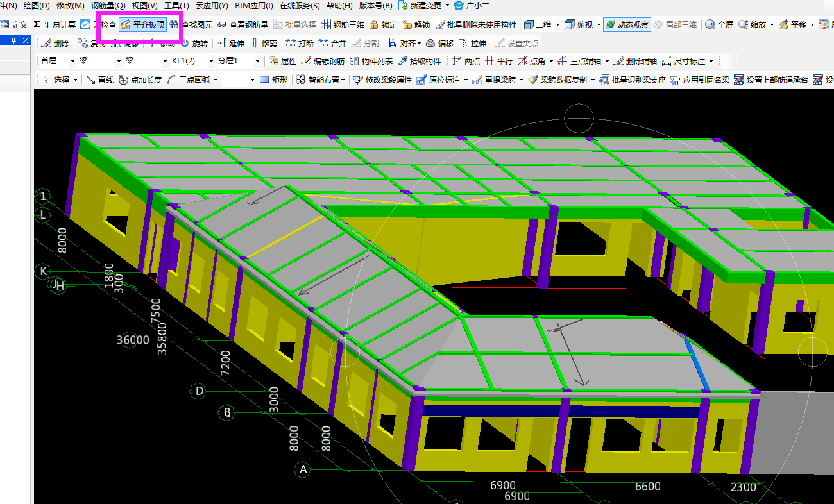Screen dimensions: 834x504
Task: Expand the 原位标注 dropdown arrow
Action: pyautogui.click(x=466, y=80)
